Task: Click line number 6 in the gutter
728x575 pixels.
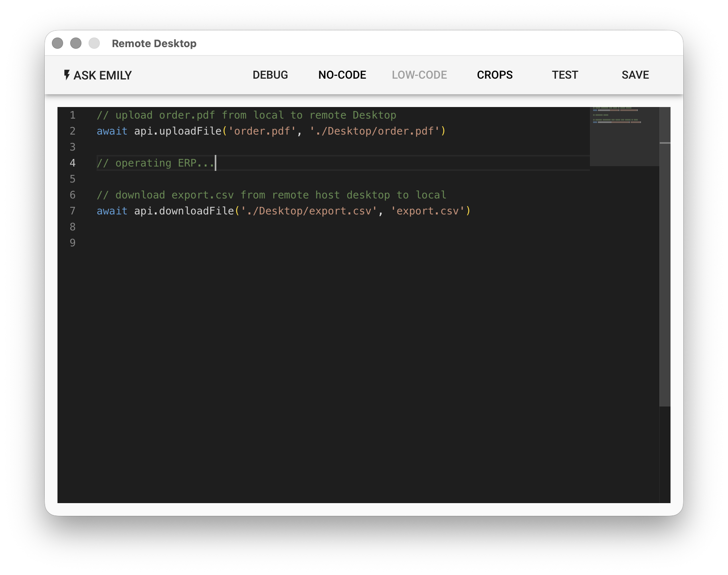Action: click(x=73, y=195)
